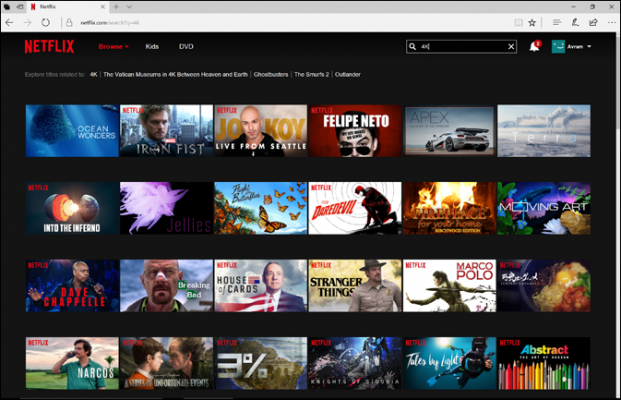Image resolution: width=621 pixels, height=400 pixels.
Task: Click the Netflix logo
Action: 49,46
